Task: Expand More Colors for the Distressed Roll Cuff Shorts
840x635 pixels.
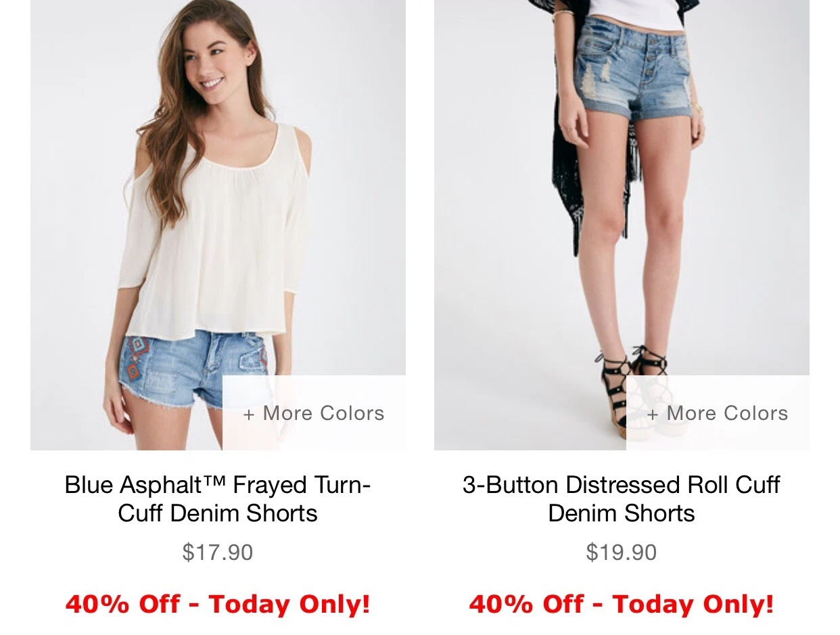Action: coord(718,413)
